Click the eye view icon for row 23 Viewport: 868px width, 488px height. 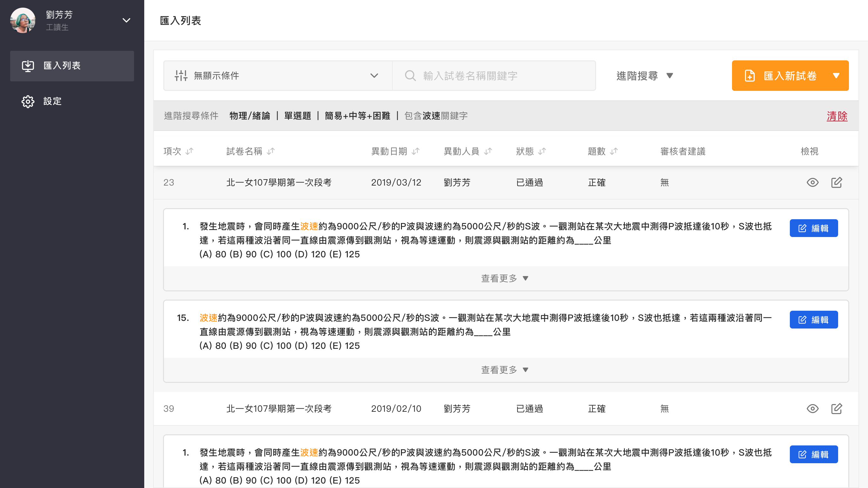click(x=812, y=182)
